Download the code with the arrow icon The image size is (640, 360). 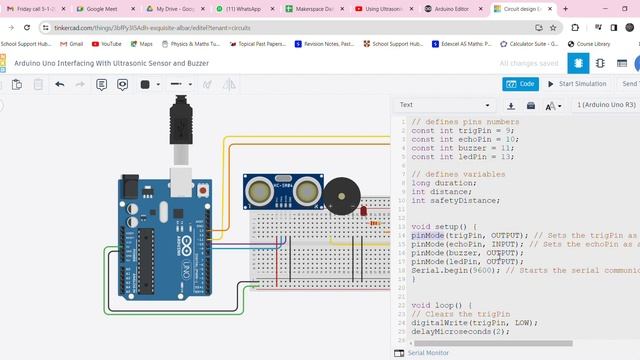tap(511, 106)
